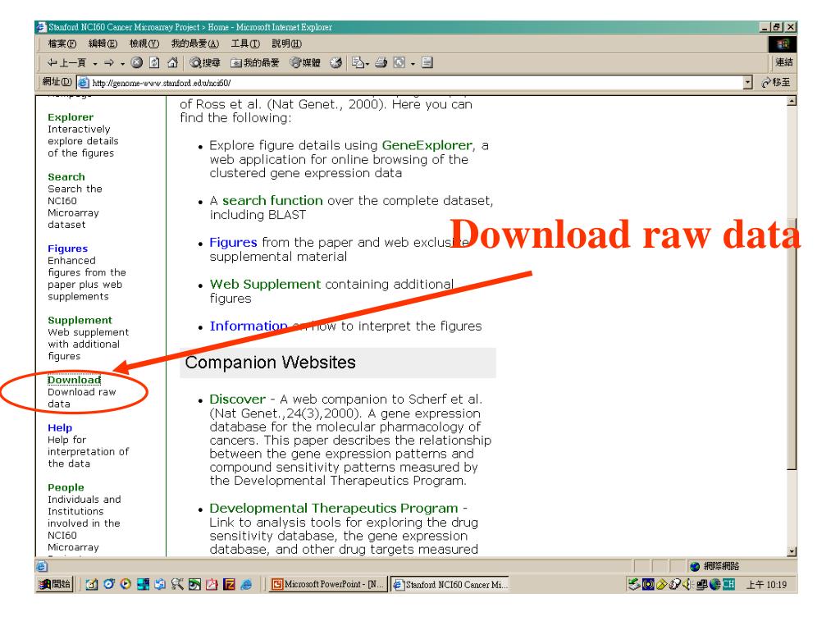Open the People sidebar link
The image size is (840, 630).
(66, 487)
